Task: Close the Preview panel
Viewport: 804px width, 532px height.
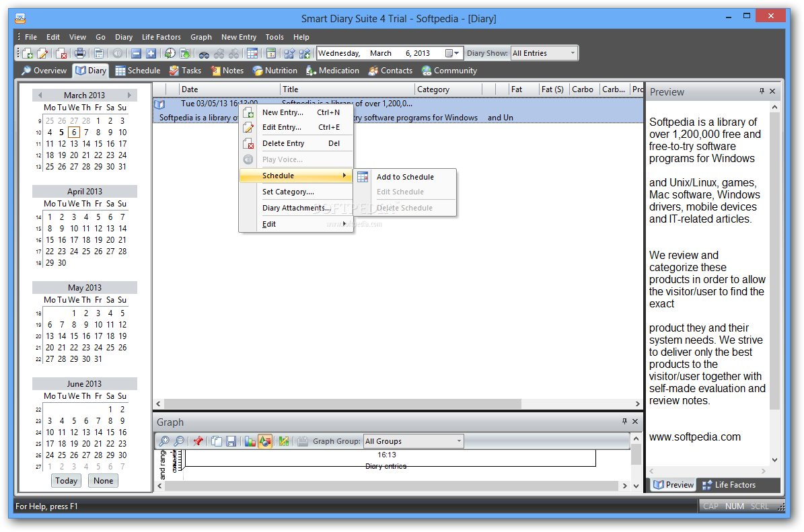Action: coord(773,91)
